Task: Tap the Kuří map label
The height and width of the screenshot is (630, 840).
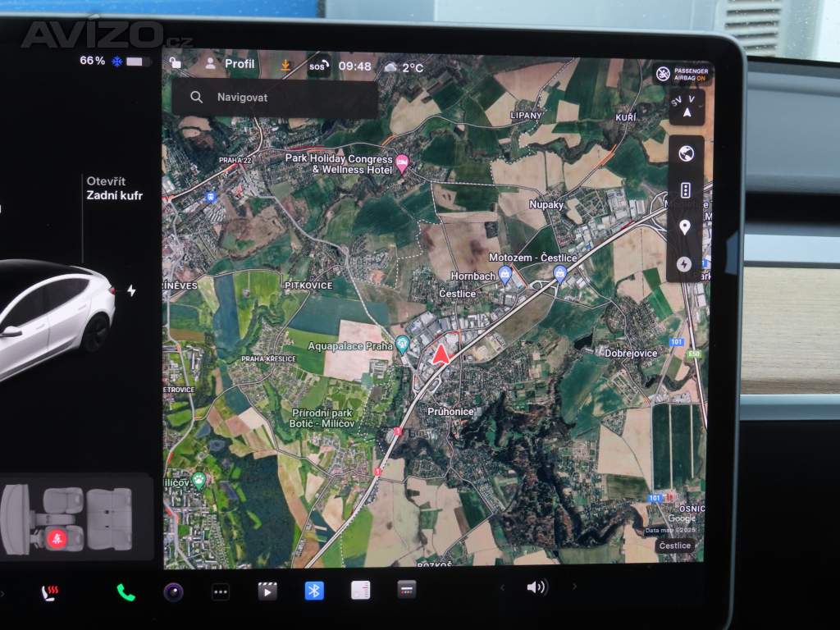Action: [626, 116]
